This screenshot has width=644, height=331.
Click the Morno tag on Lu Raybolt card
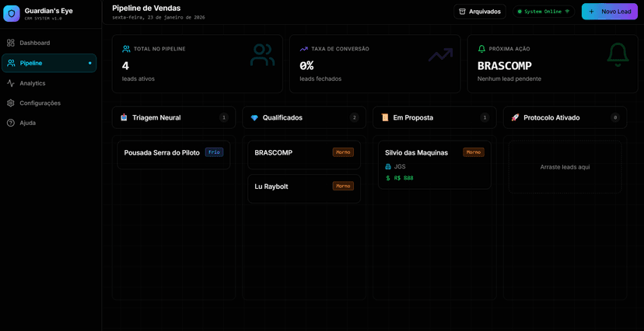coord(343,186)
